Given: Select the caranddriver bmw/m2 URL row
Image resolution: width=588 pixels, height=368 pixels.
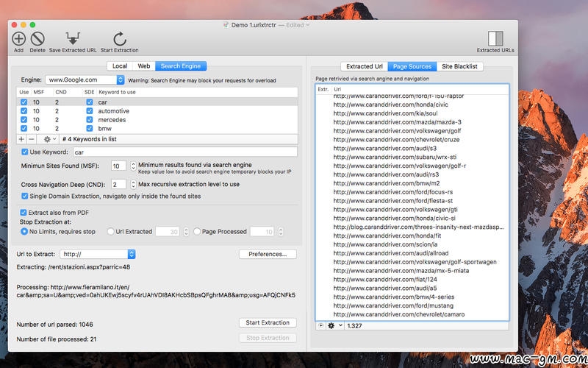Looking at the screenshot, I should pos(412,183).
